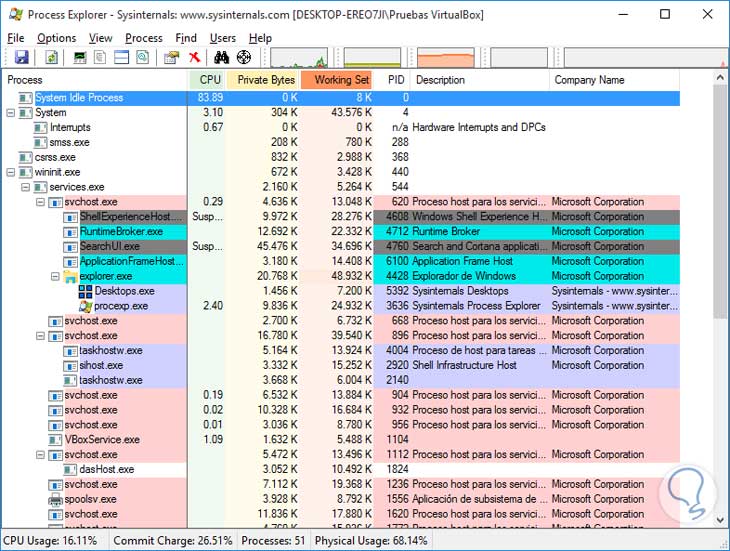Select ShellExperienceHost process row
730x551 pixels.
coord(341,217)
